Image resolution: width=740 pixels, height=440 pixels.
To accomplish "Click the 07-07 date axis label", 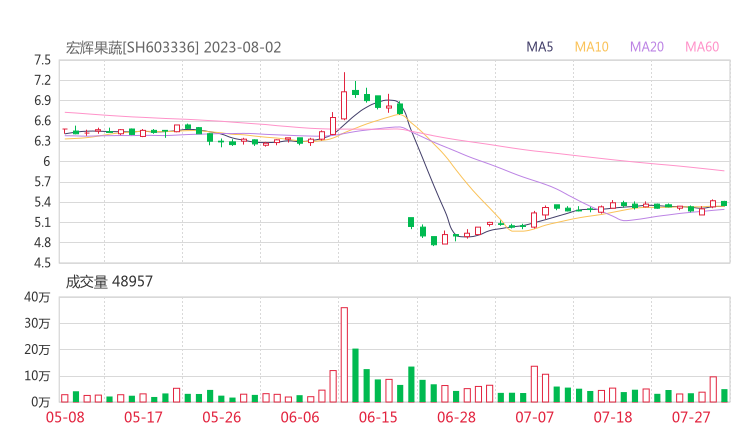I will (535, 417).
